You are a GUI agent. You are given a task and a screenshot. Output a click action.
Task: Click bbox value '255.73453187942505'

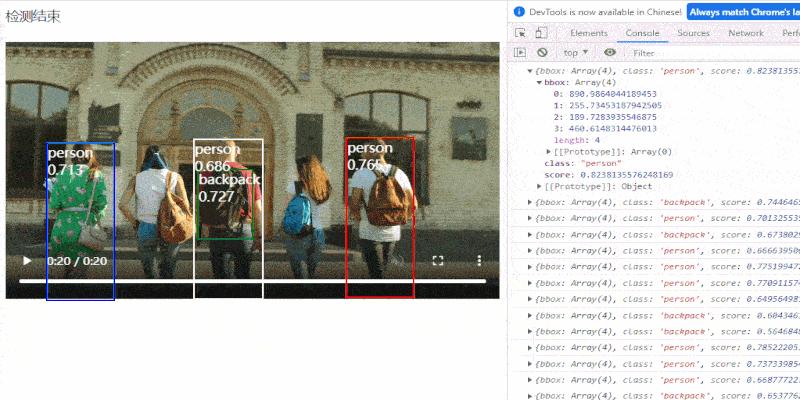[x=614, y=106]
